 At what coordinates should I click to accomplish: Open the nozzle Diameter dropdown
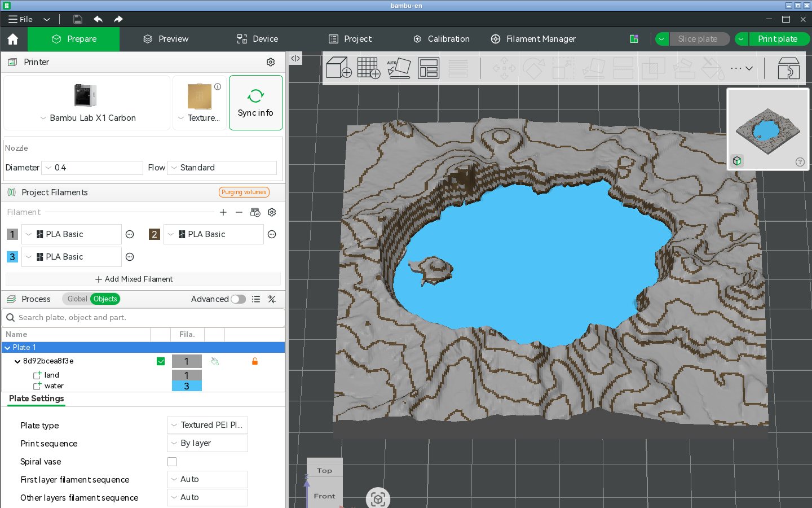tap(92, 168)
